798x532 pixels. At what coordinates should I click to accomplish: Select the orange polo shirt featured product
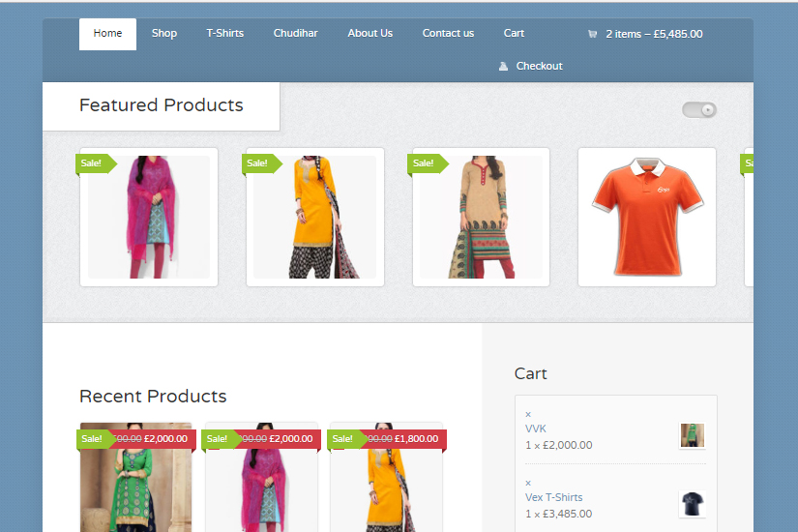[x=646, y=217]
